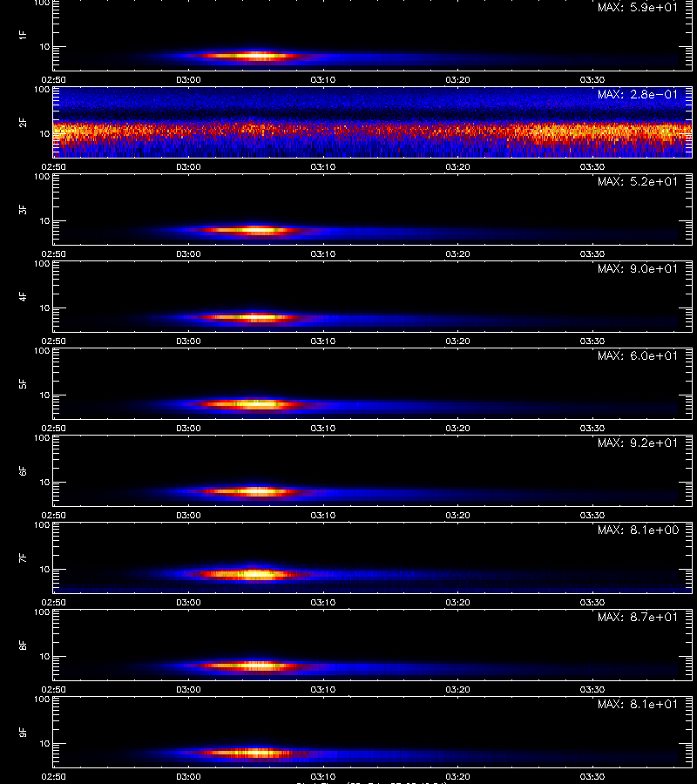Click the 02:50 time label below the 7F panel
Screen dimensions: 697x784
coord(53,603)
